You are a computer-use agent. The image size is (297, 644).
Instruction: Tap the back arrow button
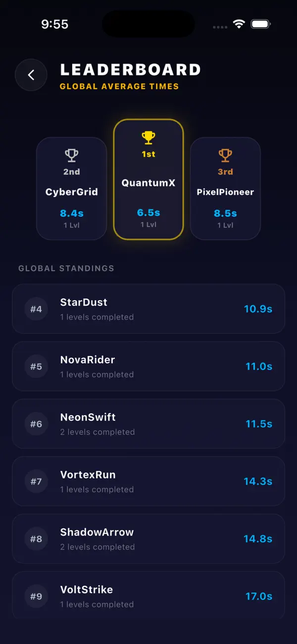tap(31, 75)
